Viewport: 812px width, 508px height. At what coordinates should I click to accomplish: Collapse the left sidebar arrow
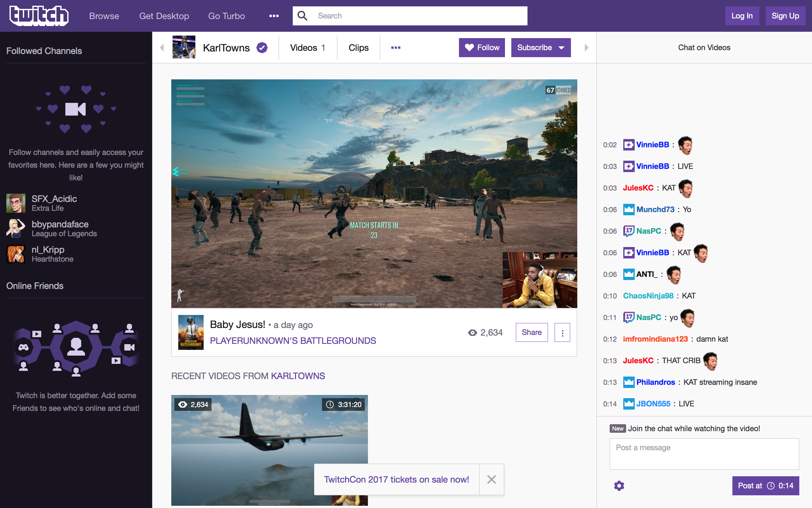(162, 48)
